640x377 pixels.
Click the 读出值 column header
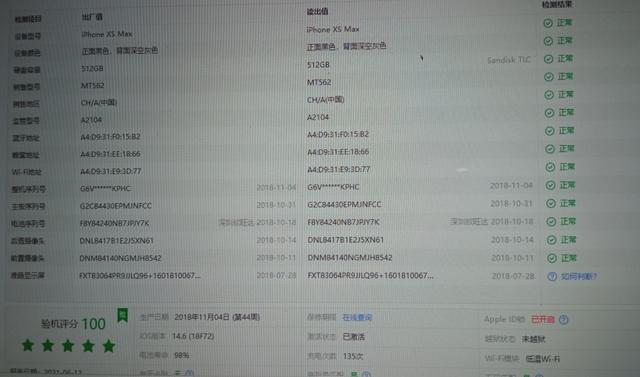point(317,11)
